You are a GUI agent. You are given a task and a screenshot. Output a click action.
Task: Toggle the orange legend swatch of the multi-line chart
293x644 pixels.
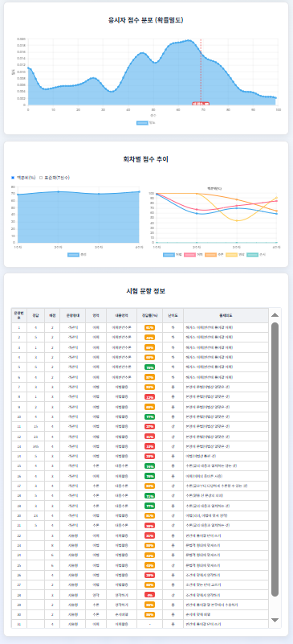pyautogui.click(x=211, y=255)
